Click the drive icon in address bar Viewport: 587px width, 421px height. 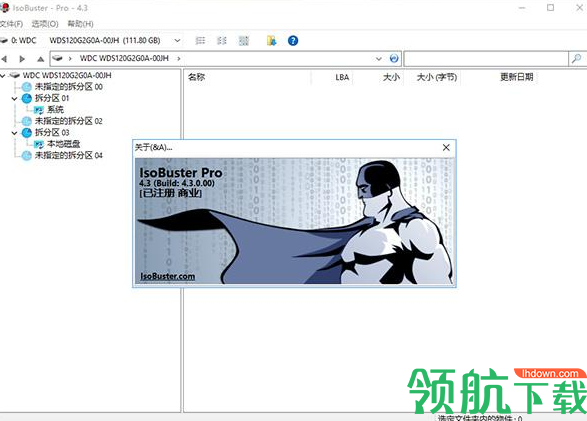click(x=57, y=58)
